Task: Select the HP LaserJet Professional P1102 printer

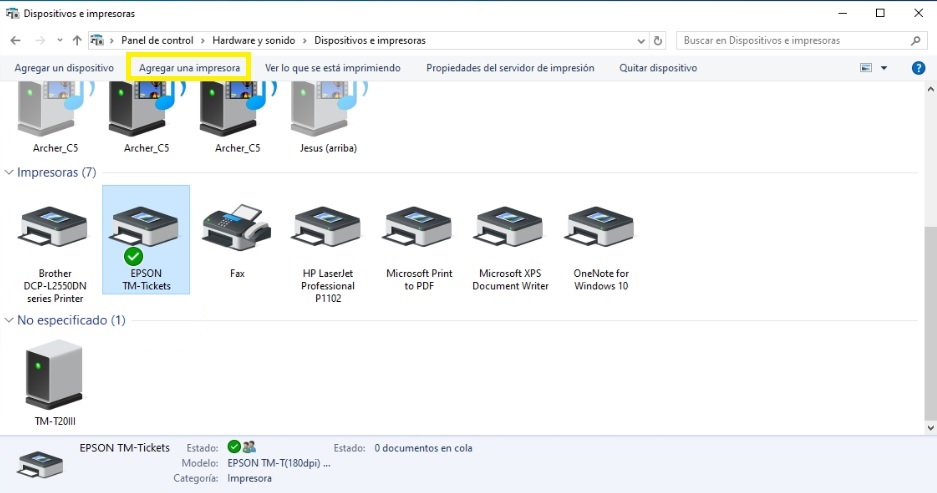Action: pos(327,227)
